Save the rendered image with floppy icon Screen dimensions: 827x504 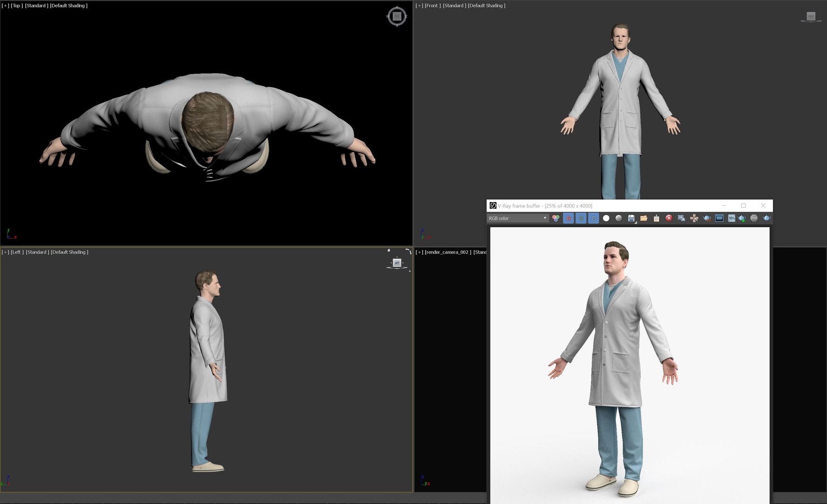point(631,218)
